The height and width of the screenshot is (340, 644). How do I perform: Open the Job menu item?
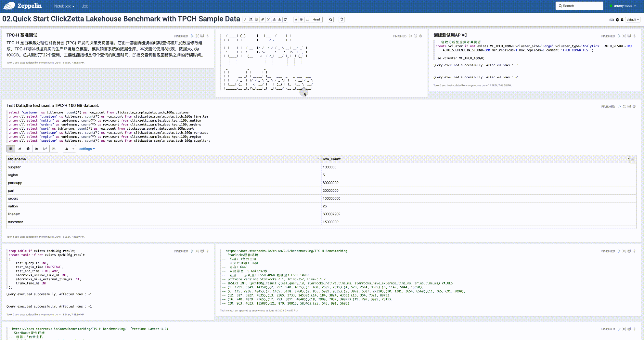click(85, 6)
